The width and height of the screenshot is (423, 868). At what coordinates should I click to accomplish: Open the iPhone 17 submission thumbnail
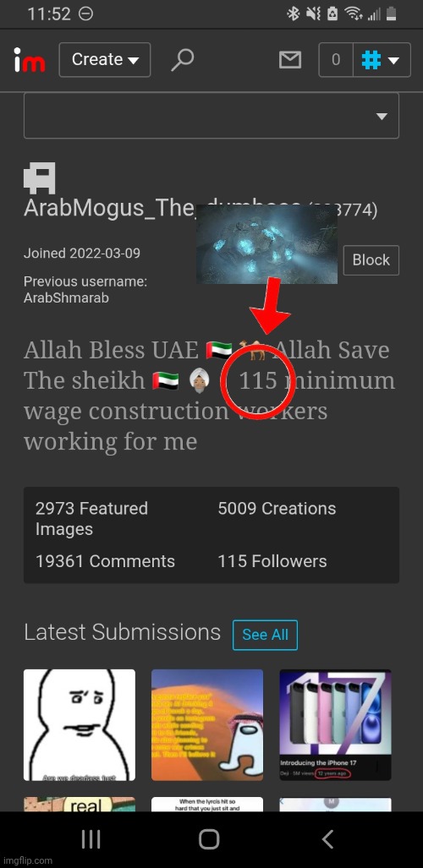tap(335, 725)
